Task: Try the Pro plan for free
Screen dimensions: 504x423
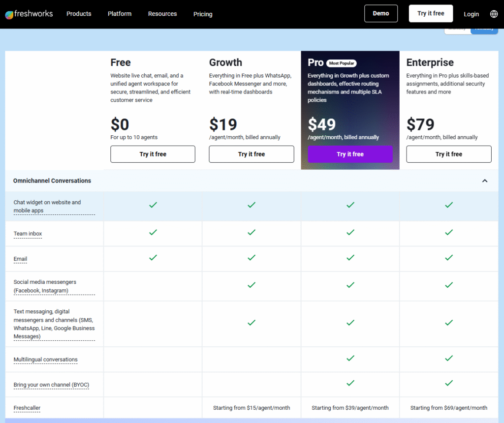Action: [350, 154]
